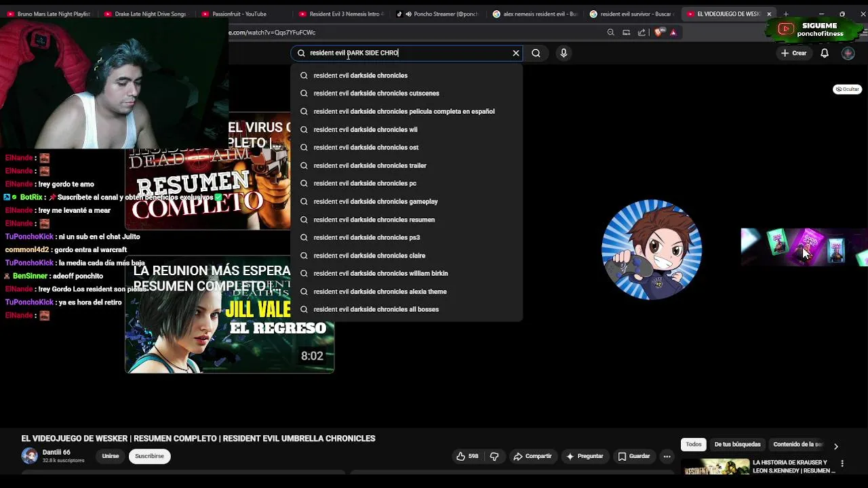Open the YouTube account avatar menu
Image resolution: width=868 pixels, height=488 pixels.
848,53
